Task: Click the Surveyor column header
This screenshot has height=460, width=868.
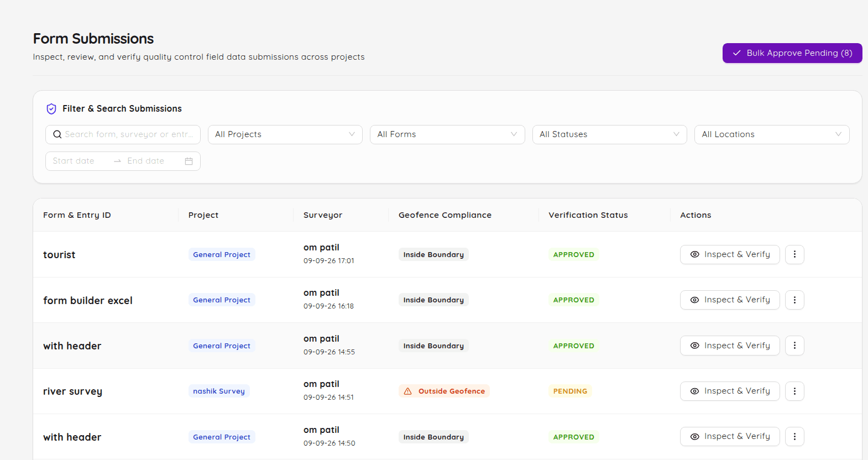Action: [x=323, y=215]
